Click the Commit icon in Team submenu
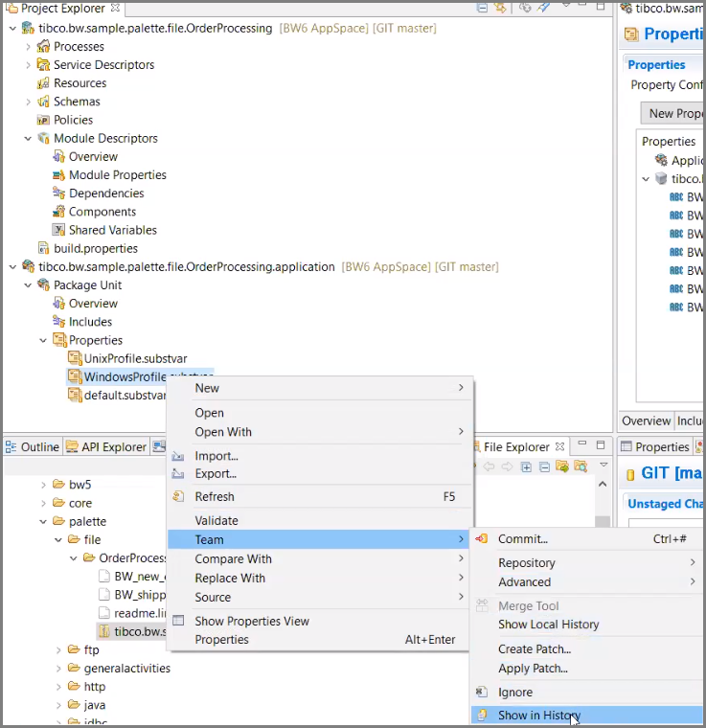The image size is (706, 728). click(x=482, y=538)
